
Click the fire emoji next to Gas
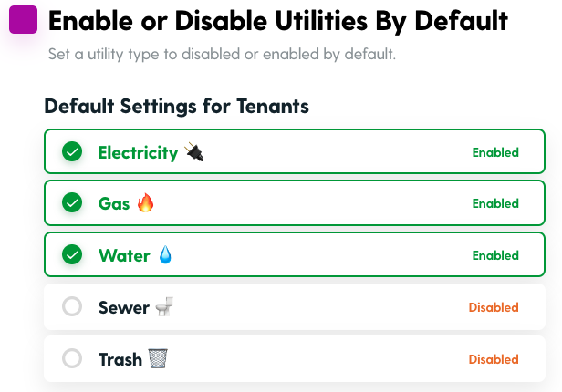click(x=146, y=203)
